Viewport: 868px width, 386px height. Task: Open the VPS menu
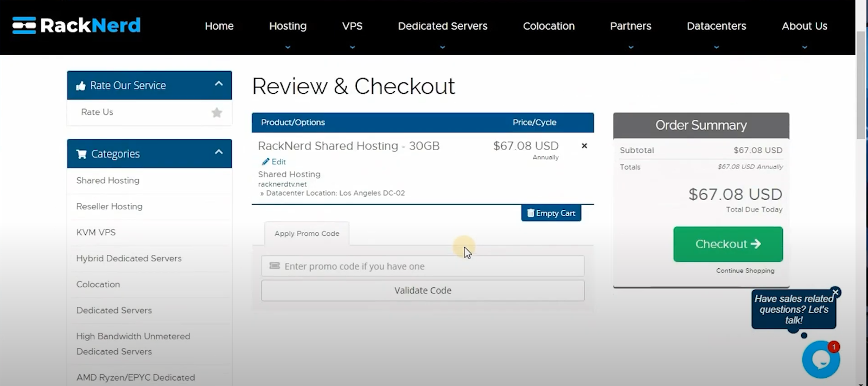pyautogui.click(x=352, y=26)
